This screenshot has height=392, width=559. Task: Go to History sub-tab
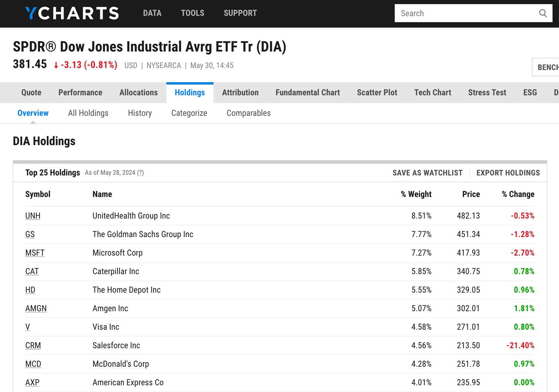point(140,113)
